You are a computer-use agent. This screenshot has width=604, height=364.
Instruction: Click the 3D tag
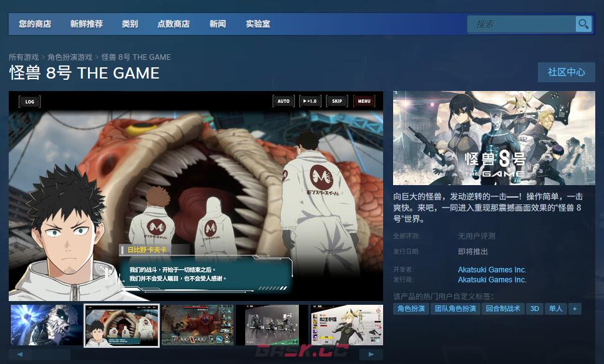tap(534, 309)
